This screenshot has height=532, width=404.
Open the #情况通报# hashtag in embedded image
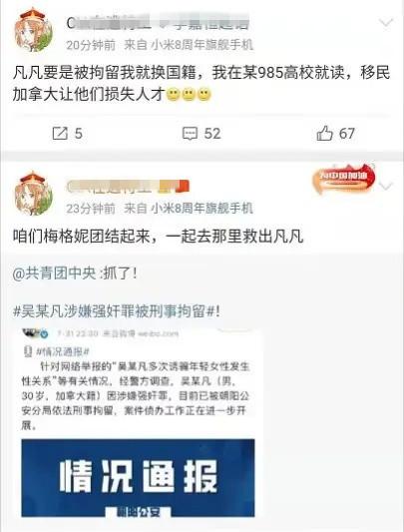click(x=63, y=352)
